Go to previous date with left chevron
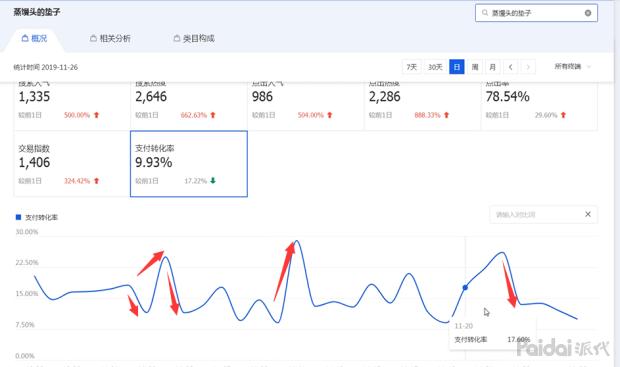The image size is (620, 367). (x=510, y=67)
